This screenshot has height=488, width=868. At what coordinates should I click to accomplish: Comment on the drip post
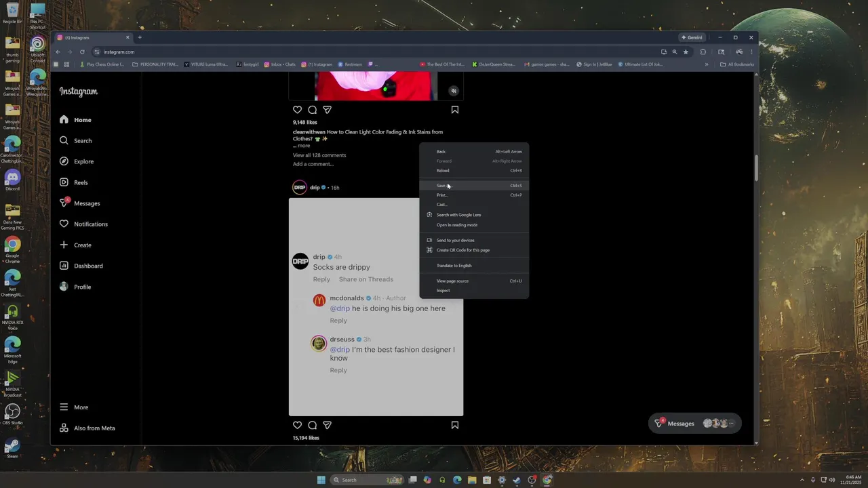[312, 425]
